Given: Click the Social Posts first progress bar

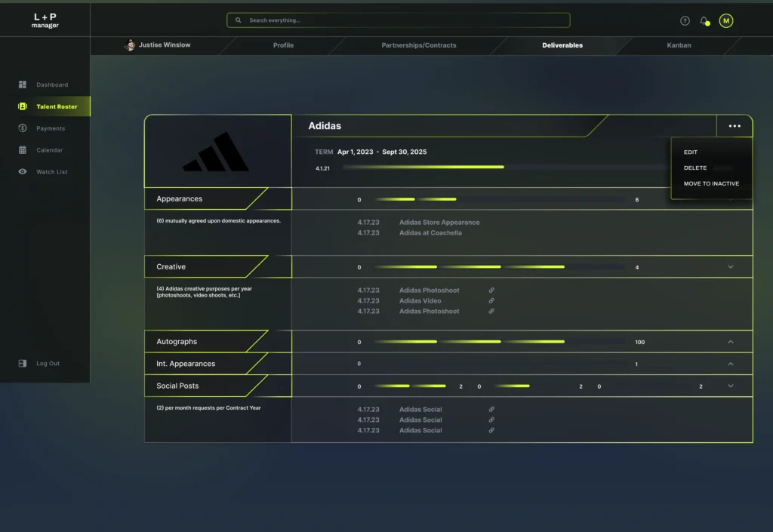Looking at the screenshot, I should click(410, 386).
